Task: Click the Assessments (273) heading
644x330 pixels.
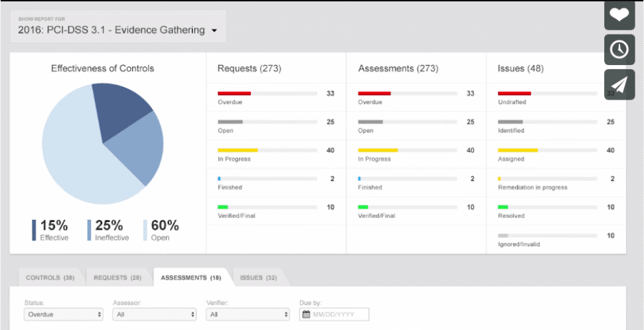Action: (x=398, y=68)
